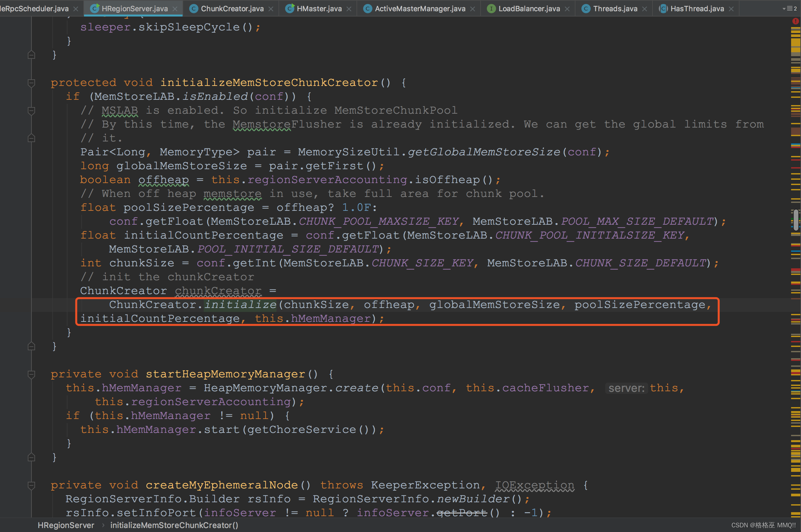This screenshot has width=801, height=532.
Task: Click the LoadBalancer.java interface icon
Action: 491,9
